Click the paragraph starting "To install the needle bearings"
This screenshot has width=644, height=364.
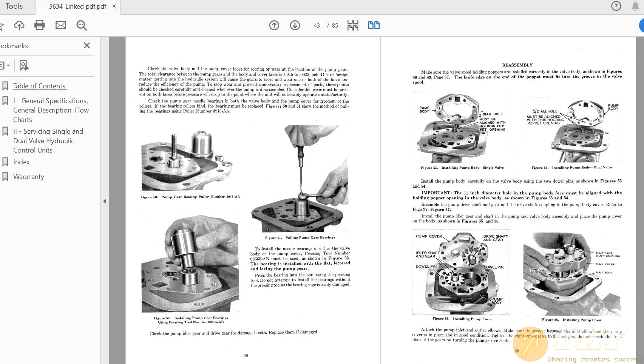click(x=300, y=258)
